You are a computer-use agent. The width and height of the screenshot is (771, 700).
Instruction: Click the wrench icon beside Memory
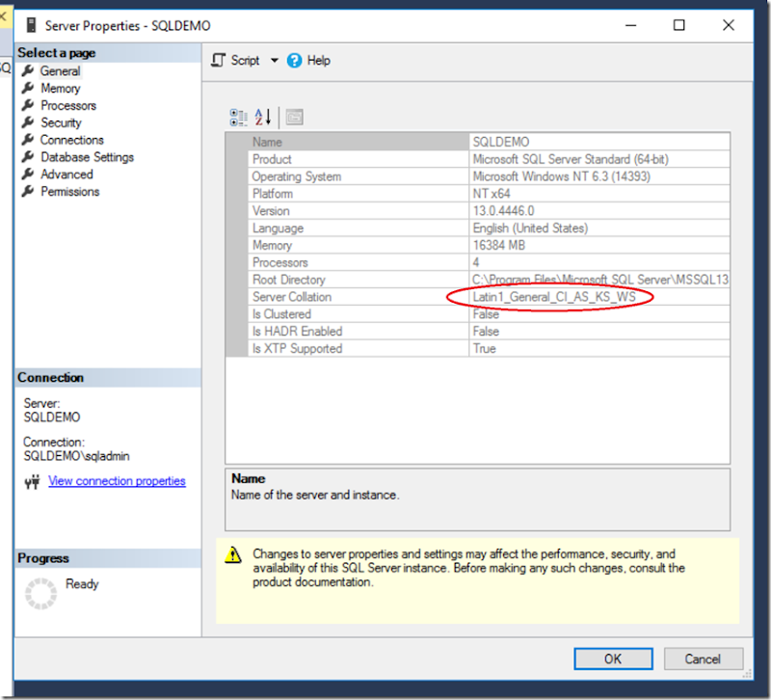(28, 88)
